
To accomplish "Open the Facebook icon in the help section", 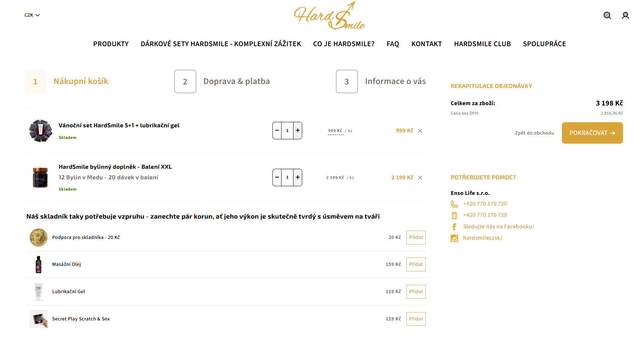I will (454, 226).
